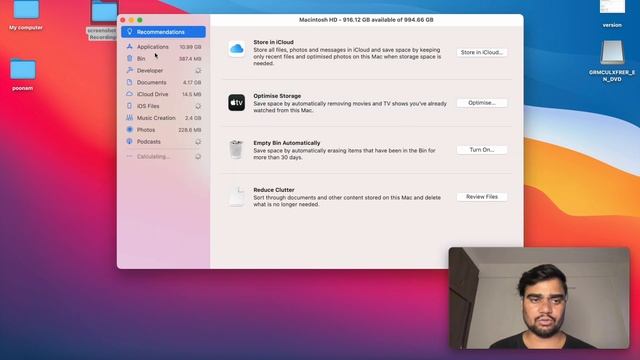
Task: Click the Podcasts sidebar icon
Action: [x=129, y=141]
